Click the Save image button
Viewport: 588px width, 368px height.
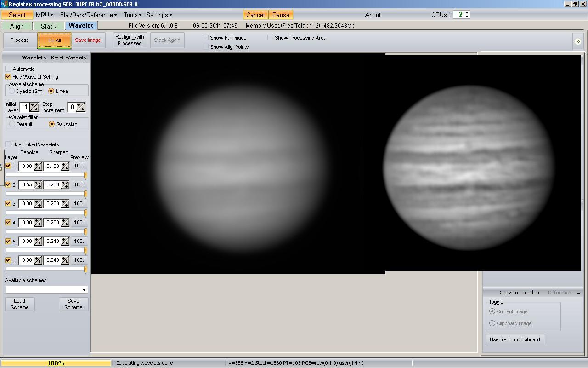pos(88,40)
